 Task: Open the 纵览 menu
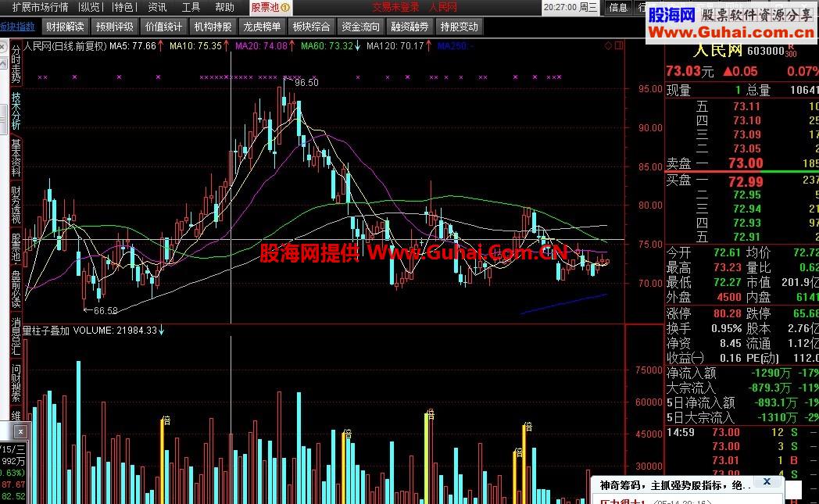[90, 7]
